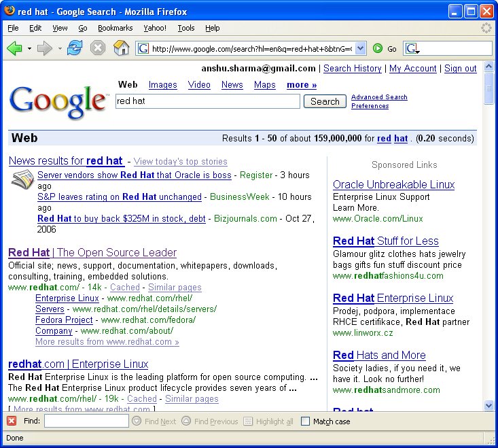Open Advanced Search link
Image resolution: width=498 pixels, height=448 pixels.
coord(379,97)
